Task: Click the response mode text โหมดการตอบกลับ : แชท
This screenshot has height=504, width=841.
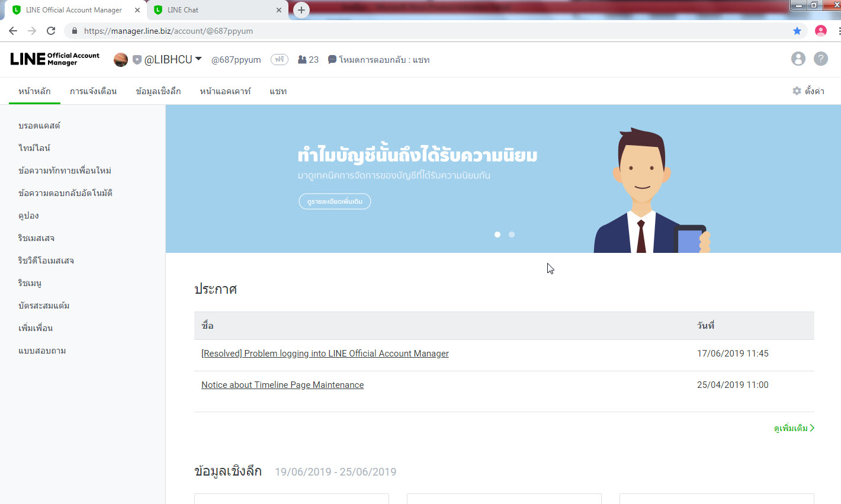Action: click(x=384, y=60)
